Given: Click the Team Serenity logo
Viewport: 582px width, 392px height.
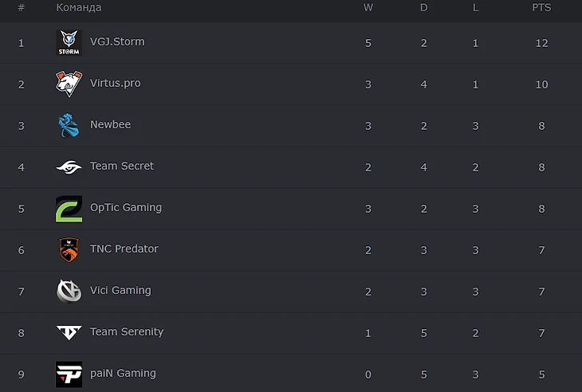Looking at the screenshot, I should click(x=69, y=333).
